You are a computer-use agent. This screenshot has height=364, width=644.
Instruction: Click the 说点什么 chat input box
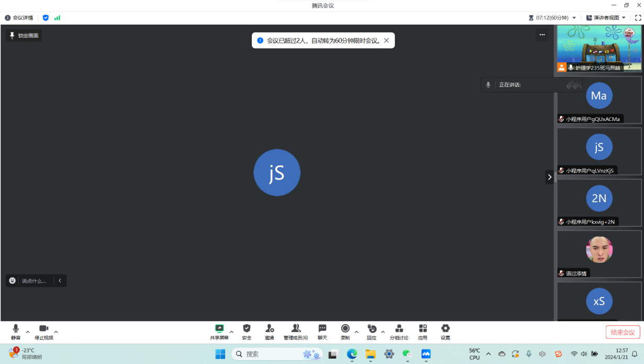point(34,281)
